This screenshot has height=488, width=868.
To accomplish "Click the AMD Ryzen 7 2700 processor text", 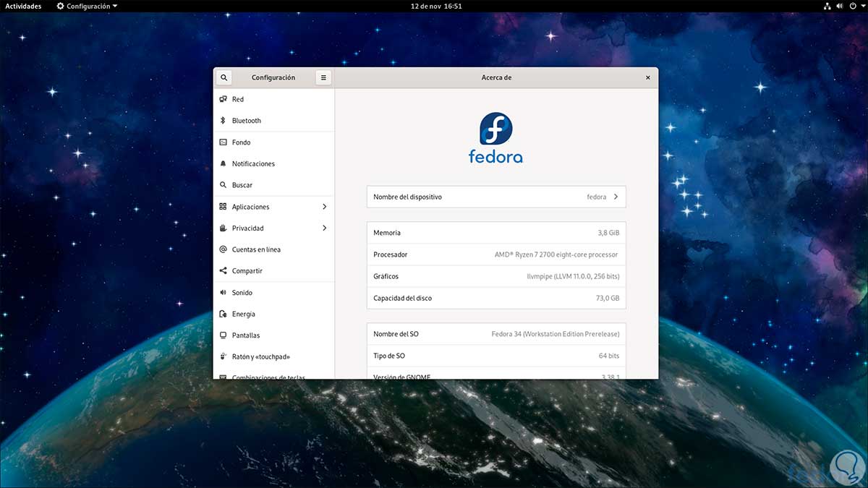I will 556,254.
